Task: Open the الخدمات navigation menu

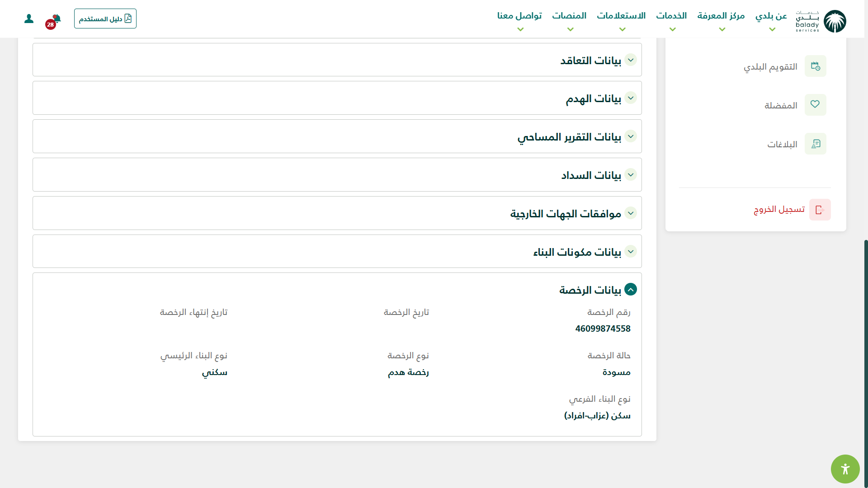Action: pyautogui.click(x=671, y=16)
